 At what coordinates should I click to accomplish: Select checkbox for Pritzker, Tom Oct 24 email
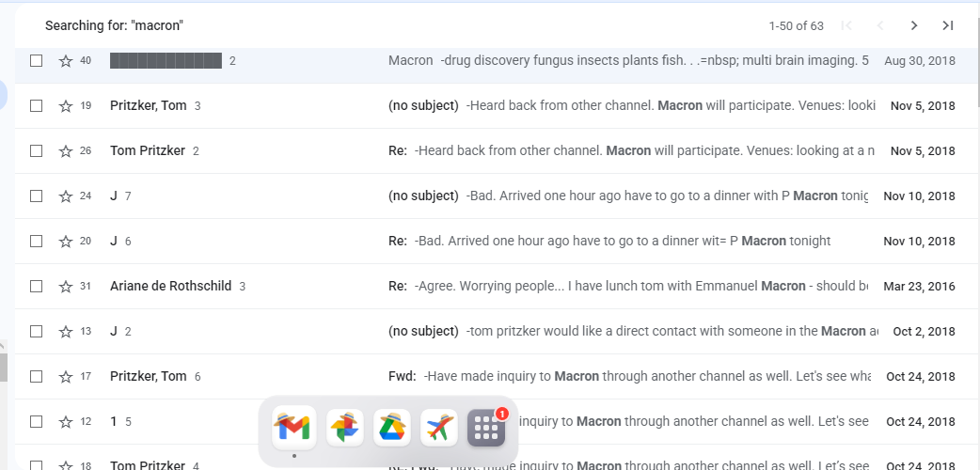click(x=37, y=376)
